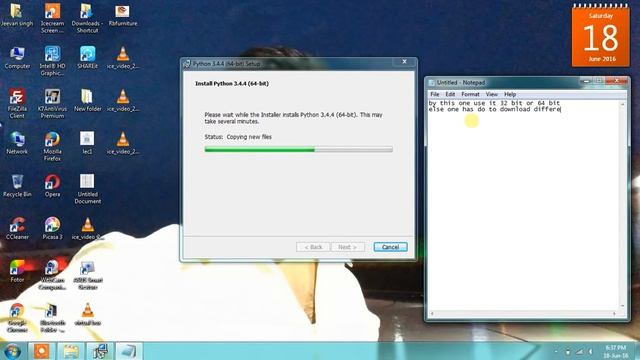Select the CCleaner desktop shortcut
Image resolution: width=640 pixels, height=360 pixels.
pos(17,228)
